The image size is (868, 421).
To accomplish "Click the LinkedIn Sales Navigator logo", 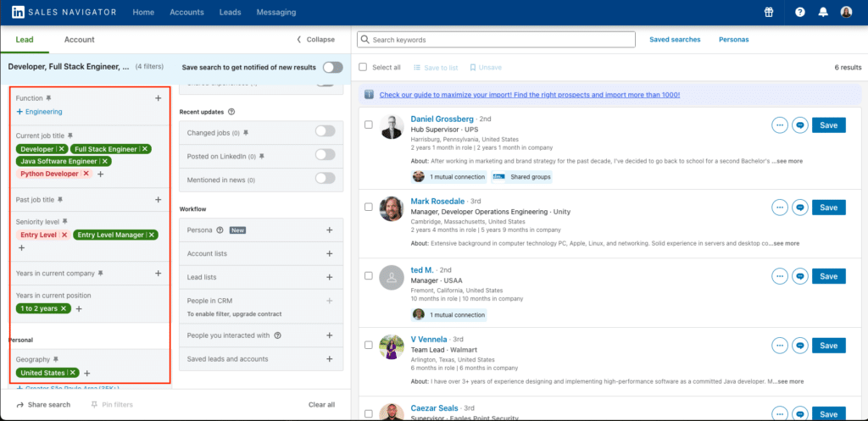I will pos(18,13).
